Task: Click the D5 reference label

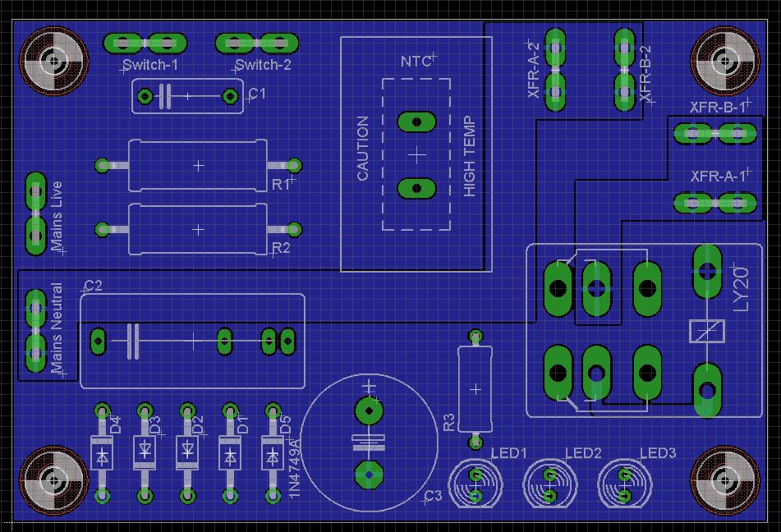Action: click(x=286, y=425)
